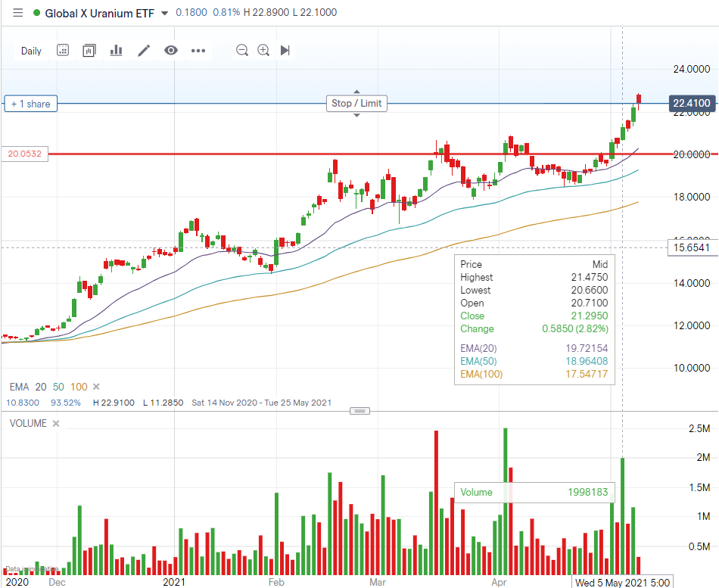The height and width of the screenshot is (588, 719).
Task: Open the three-dots more options menu
Action: click(x=198, y=51)
